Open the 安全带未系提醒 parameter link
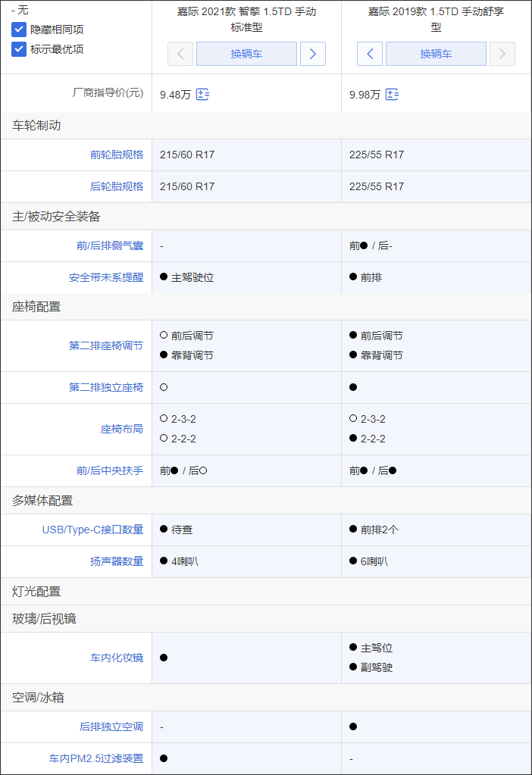 coord(106,277)
